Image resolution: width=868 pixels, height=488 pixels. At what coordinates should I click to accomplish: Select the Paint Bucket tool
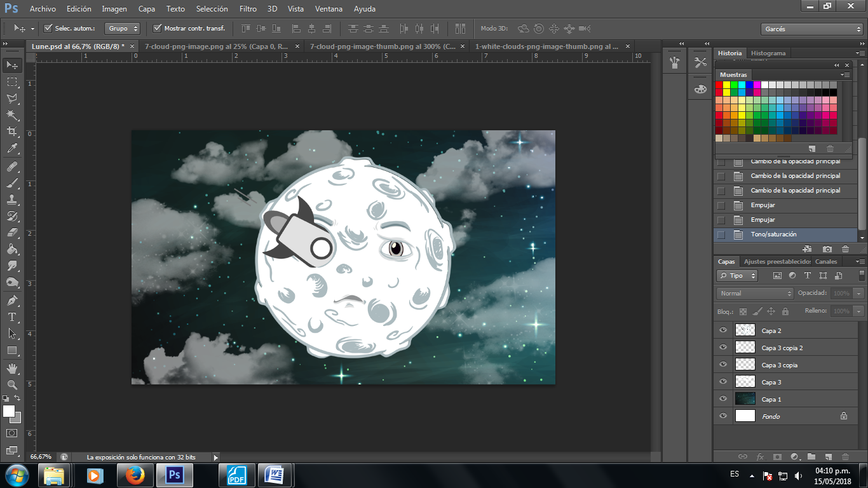[x=12, y=249]
